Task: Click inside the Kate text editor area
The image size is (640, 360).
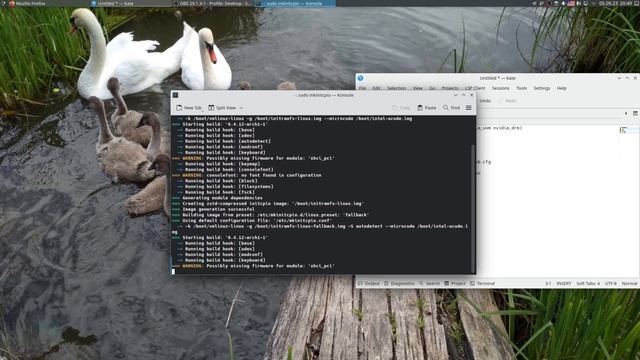Action: click(x=547, y=200)
